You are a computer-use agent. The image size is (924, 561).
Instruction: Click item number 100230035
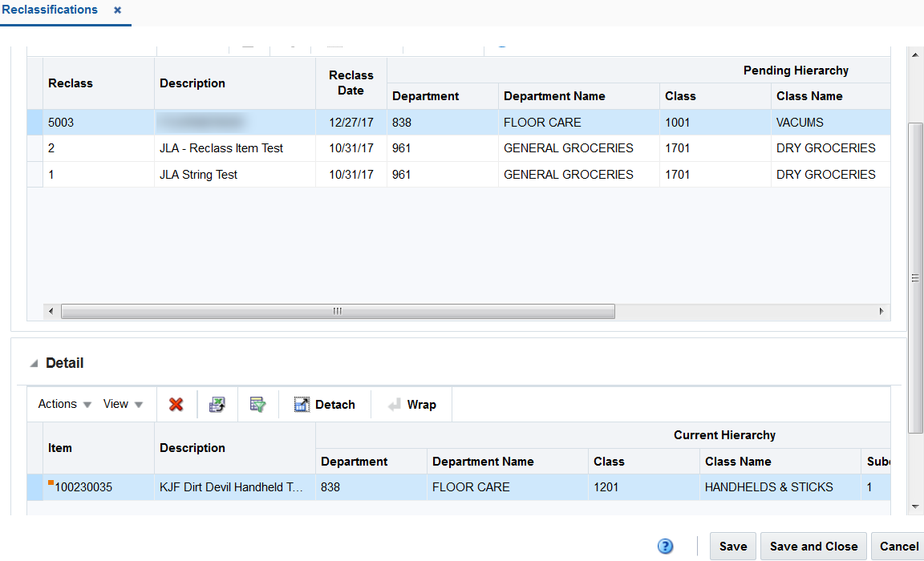(83, 487)
